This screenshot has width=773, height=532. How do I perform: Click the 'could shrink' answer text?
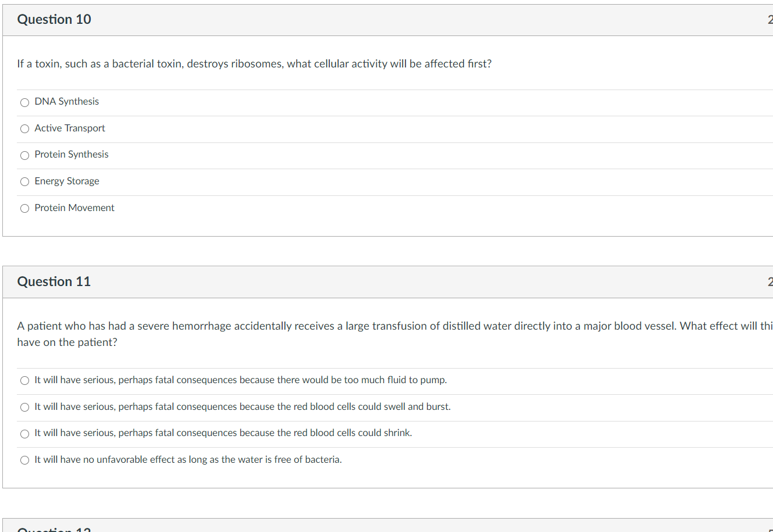click(223, 433)
